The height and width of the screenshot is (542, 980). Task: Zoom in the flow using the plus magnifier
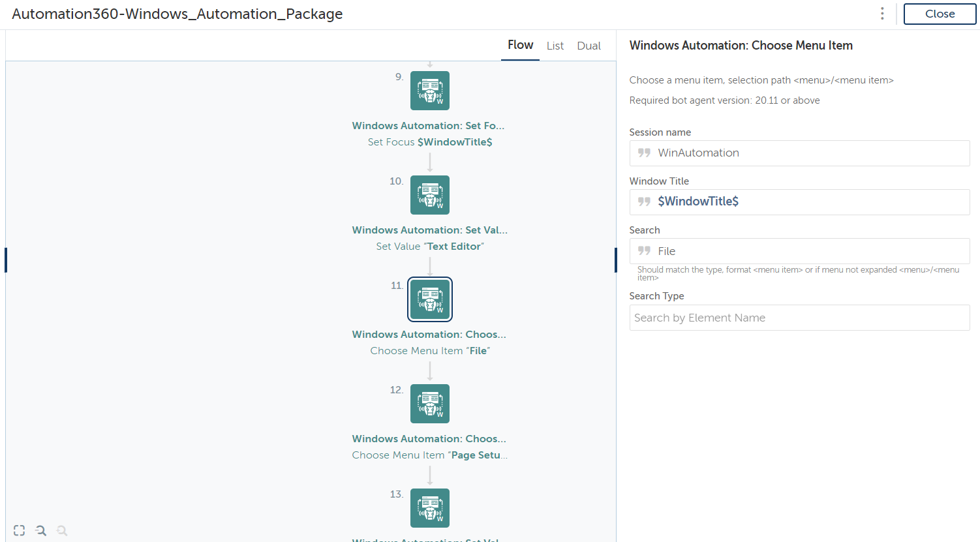tap(62, 530)
